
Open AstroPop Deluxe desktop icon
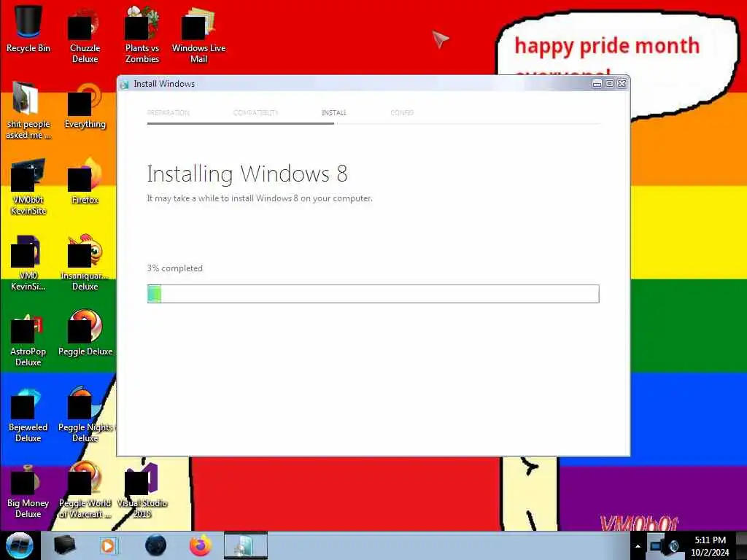click(28, 338)
